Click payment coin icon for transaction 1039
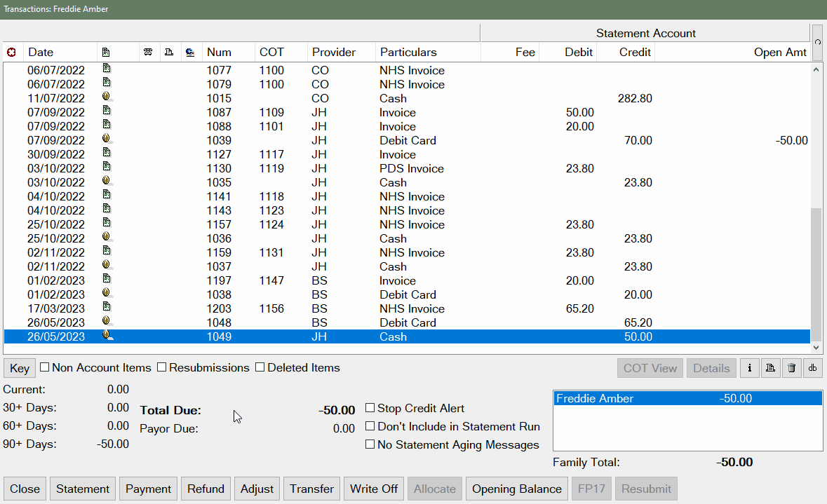 pos(107,139)
